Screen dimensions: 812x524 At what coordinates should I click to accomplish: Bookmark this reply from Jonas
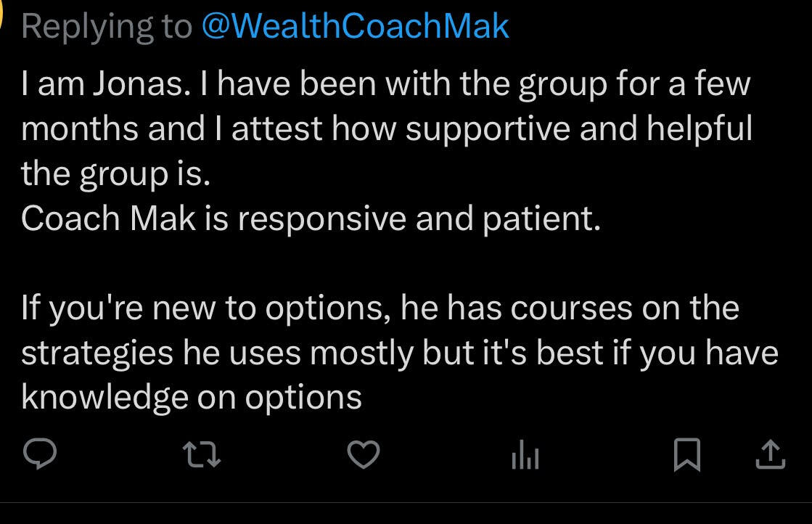686,455
